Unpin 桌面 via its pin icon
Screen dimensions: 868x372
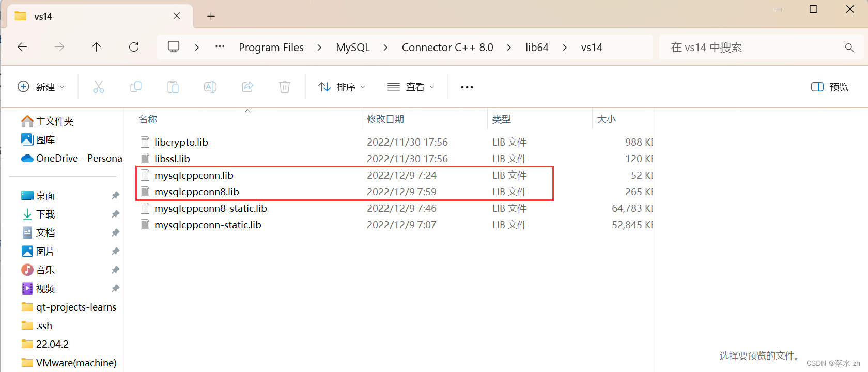pos(115,195)
